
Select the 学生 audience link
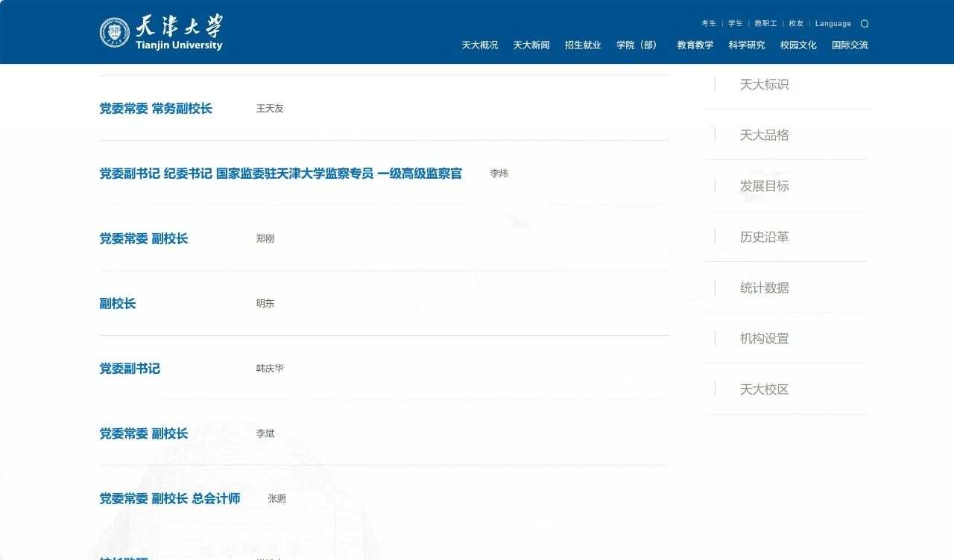pyautogui.click(x=735, y=23)
